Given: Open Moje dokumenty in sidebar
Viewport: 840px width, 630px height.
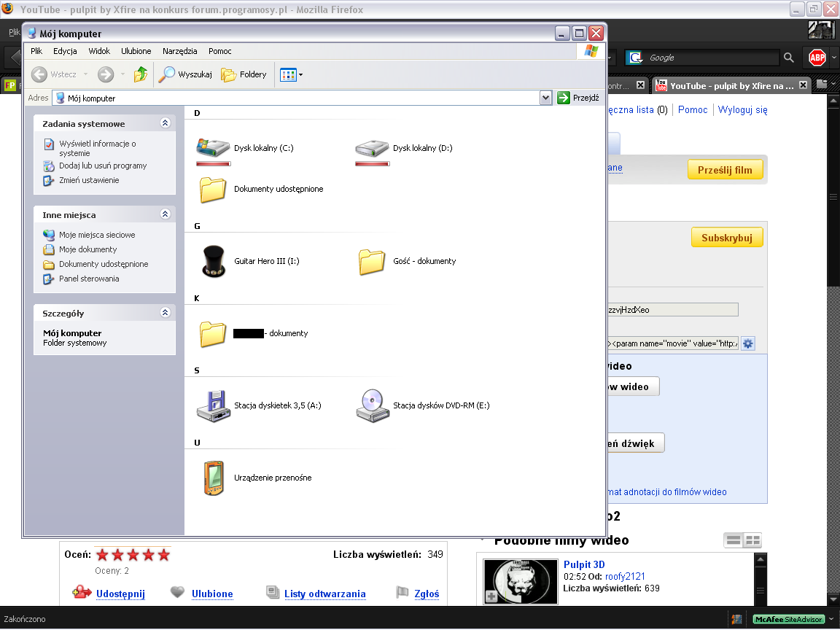Looking at the screenshot, I should (x=87, y=249).
